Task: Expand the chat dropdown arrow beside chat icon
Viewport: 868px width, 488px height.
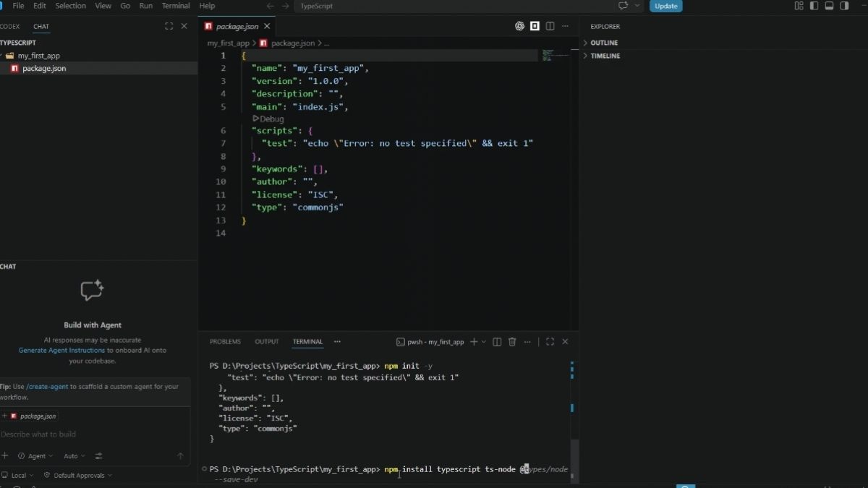Action: [x=637, y=6]
